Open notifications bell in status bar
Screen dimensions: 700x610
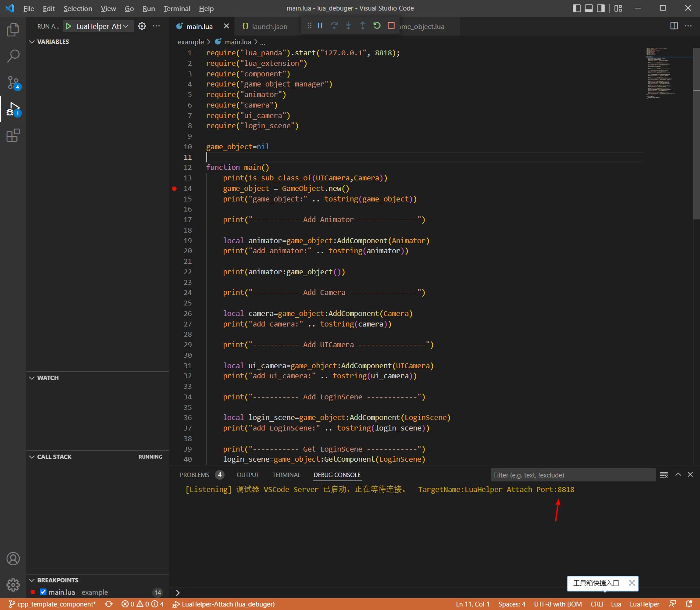coord(689,604)
